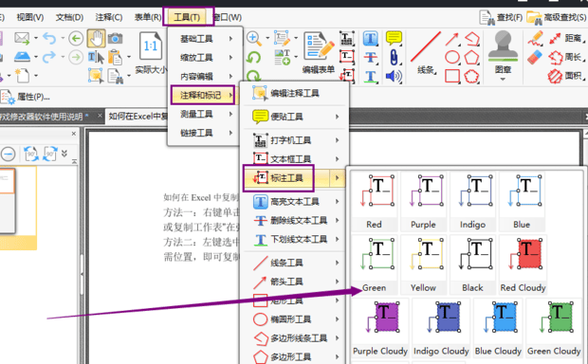The width and height of the screenshot is (588, 364).
Task: Expand the 链接工具 submenu
Action: (x=203, y=133)
